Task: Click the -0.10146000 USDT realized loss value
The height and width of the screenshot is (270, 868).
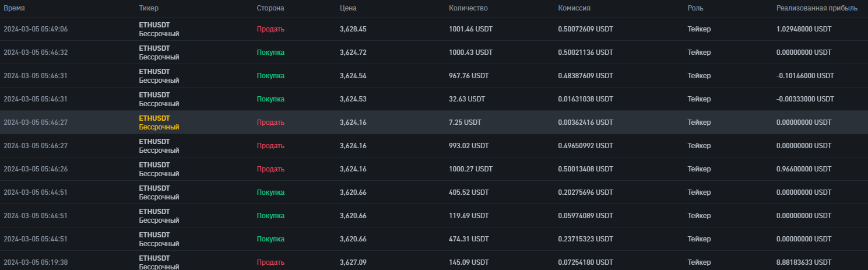Action: point(805,76)
